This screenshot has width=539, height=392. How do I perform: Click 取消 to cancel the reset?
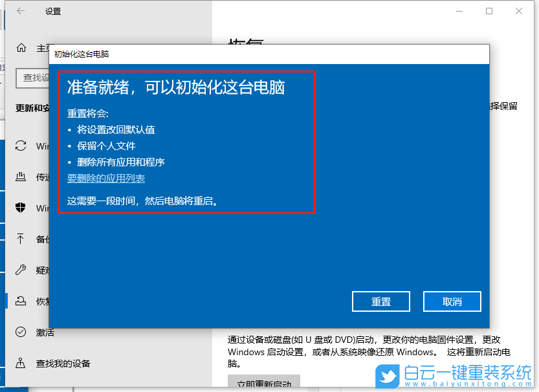[452, 301]
